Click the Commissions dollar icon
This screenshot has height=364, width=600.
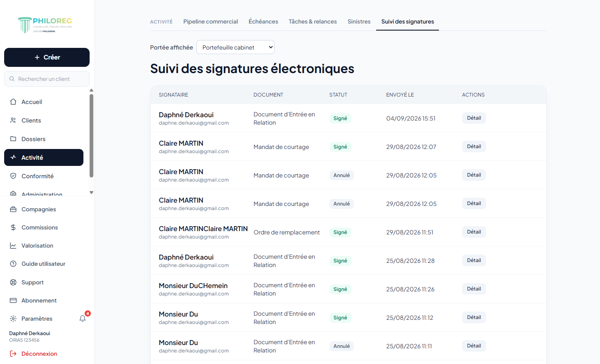[x=13, y=227]
